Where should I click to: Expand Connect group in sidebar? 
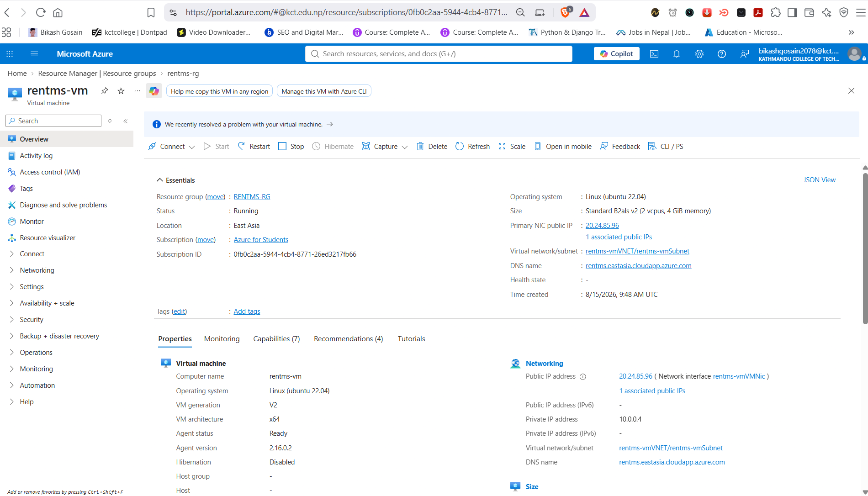[12, 254]
